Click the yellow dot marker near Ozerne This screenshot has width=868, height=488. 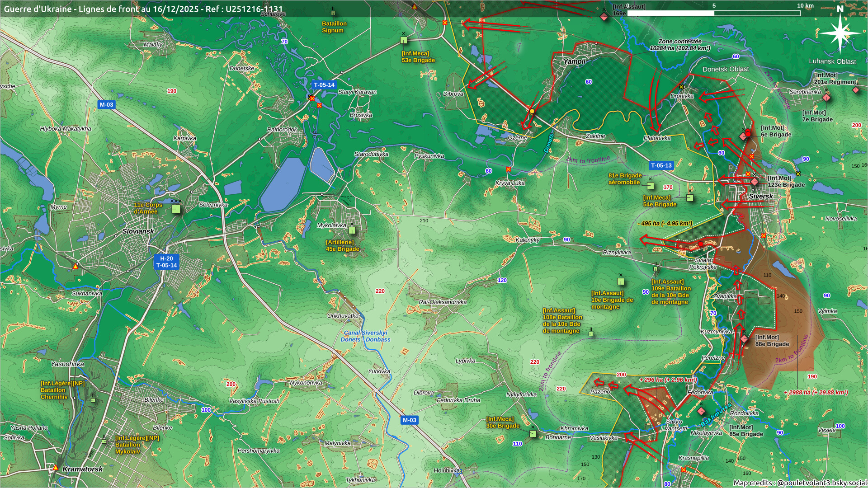point(532,111)
